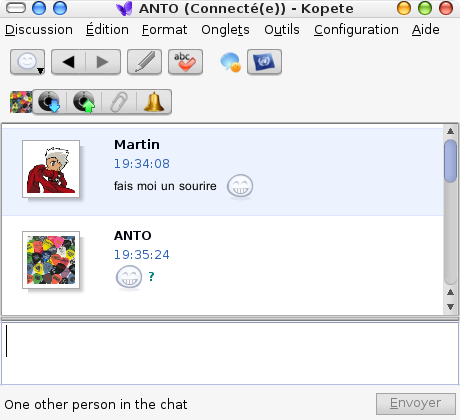This screenshot has width=460, height=420.
Task: Click the timestamp 19:34:08
Action: click(142, 164)
